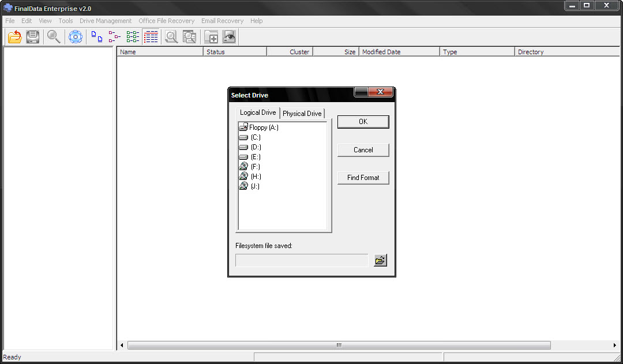Click the Find Format button

[363, 178]
